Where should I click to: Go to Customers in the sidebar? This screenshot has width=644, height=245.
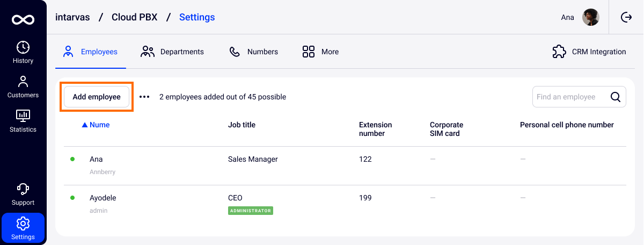coord(23,87)
